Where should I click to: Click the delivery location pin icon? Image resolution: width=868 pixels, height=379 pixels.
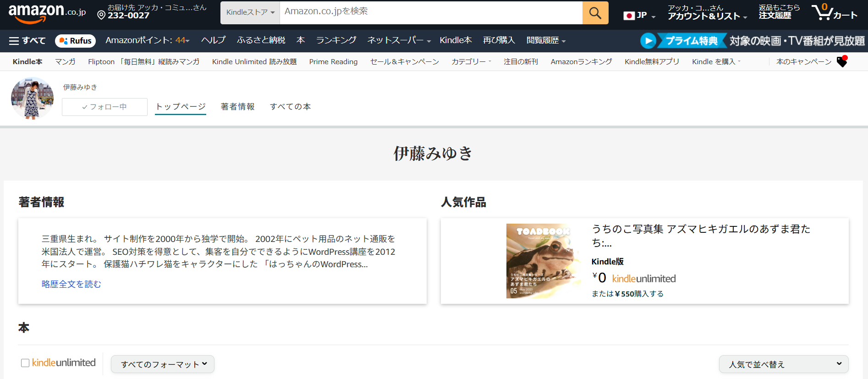[101, 15]
